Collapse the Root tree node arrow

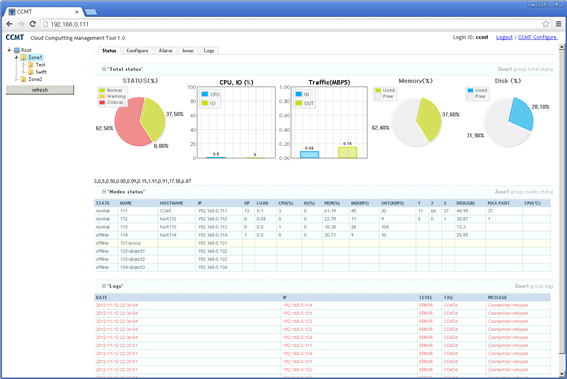[x=9, y=50]
